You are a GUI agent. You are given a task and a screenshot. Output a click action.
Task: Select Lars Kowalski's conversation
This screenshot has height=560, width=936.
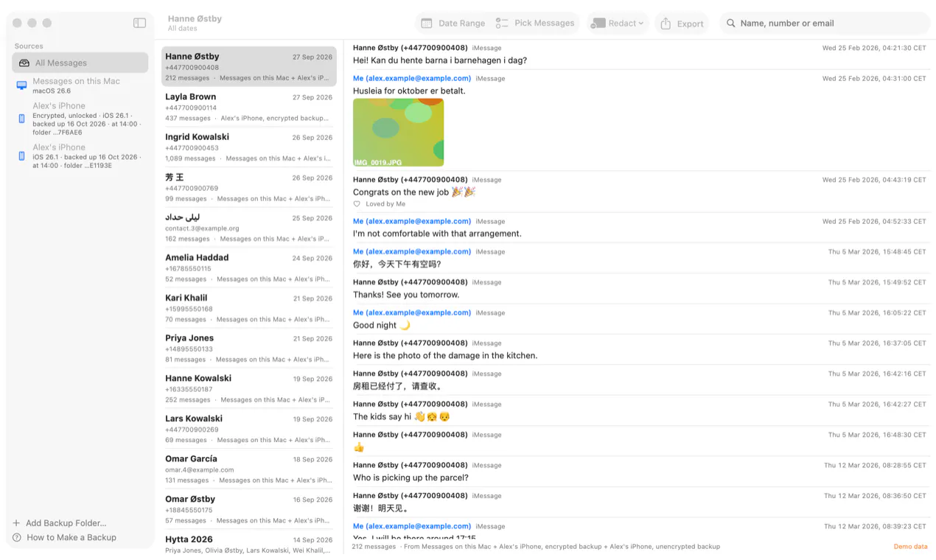[249, 429]
